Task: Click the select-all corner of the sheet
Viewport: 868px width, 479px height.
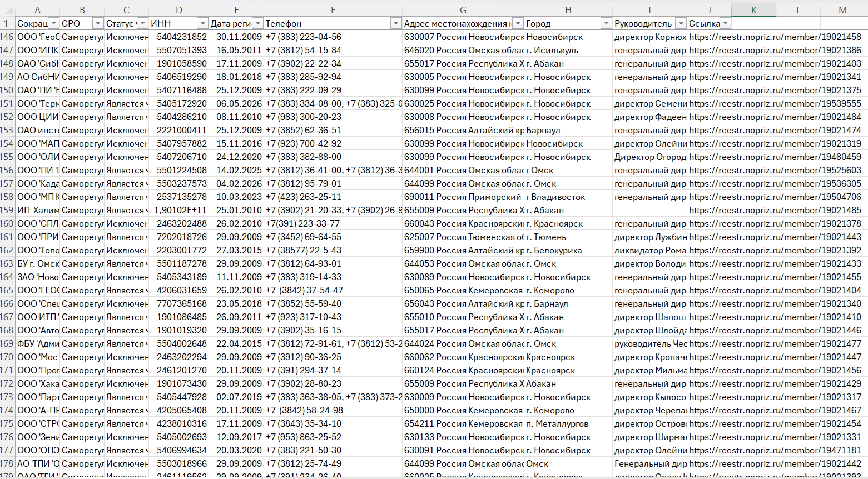Action: click(x=7, y=10)
